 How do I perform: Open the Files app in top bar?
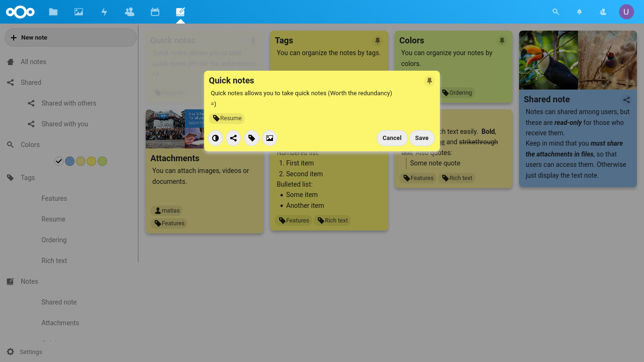pyautogui.click(x=53, y=12)
